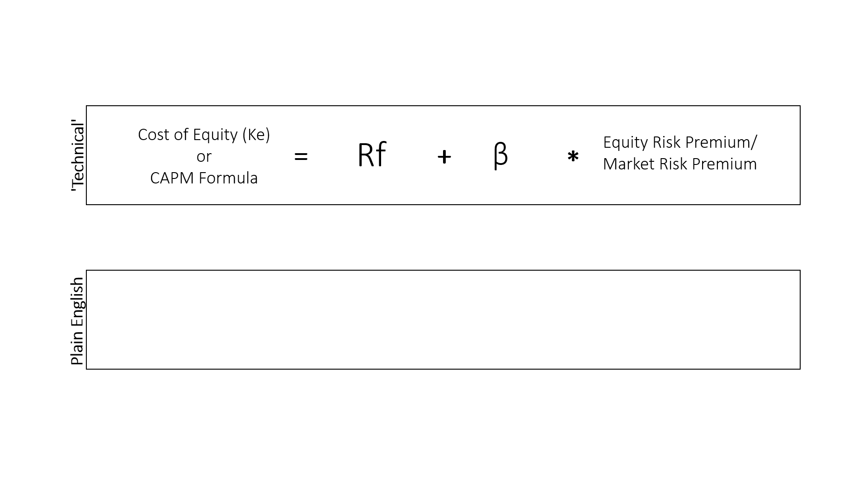Image resolution: width=868 pixels, height=488 pixels.
Task: Click the "Market Risk Premium" text line
Action: [679, 164]
